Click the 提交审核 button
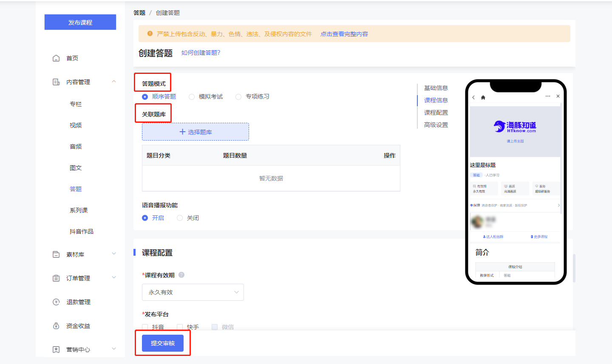 (x=163, y=343)
